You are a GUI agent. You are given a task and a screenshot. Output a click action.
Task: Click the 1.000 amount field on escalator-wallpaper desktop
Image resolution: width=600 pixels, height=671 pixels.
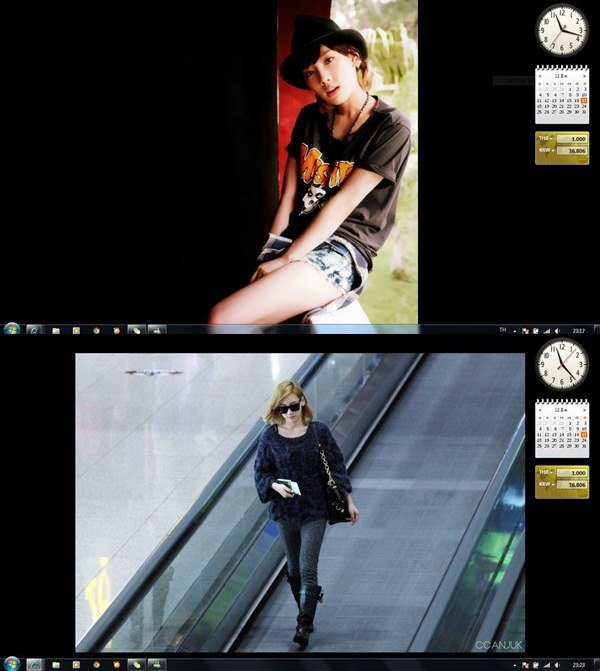click(572, 473)
